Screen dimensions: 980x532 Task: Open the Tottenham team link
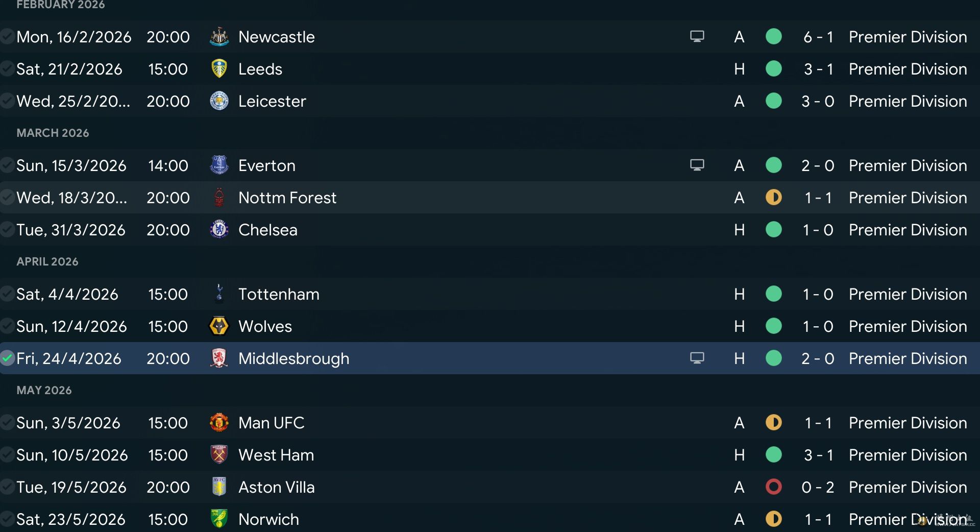tap(279, 294)
